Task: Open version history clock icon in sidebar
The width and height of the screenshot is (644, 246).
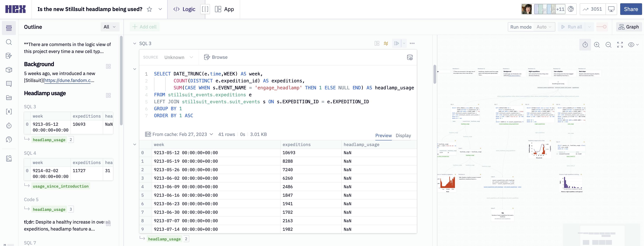Action: [9, 140]
